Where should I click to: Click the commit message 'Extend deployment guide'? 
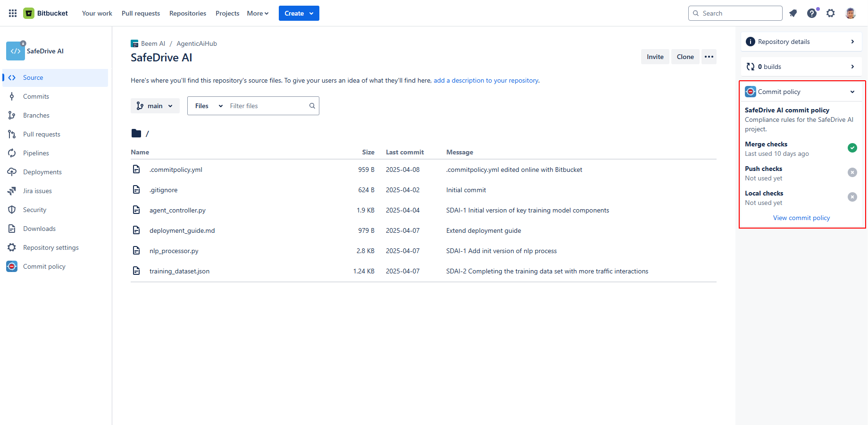(484, 230)
